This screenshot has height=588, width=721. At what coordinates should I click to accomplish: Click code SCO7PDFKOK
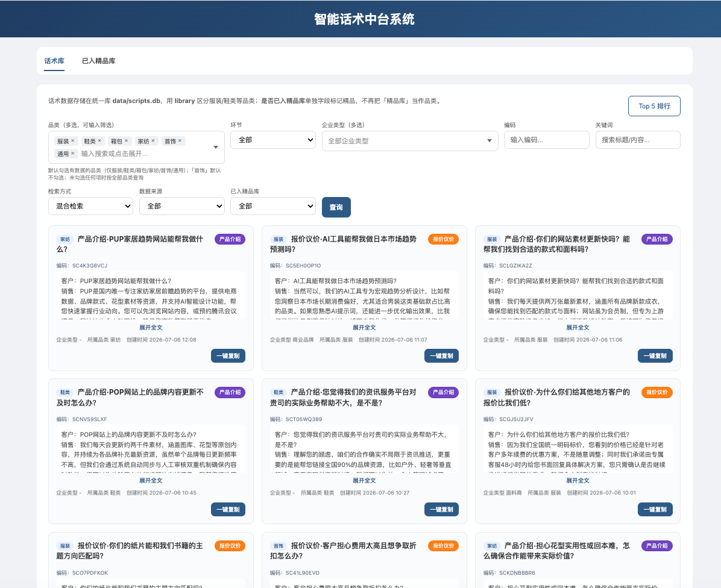click(90, 573)
